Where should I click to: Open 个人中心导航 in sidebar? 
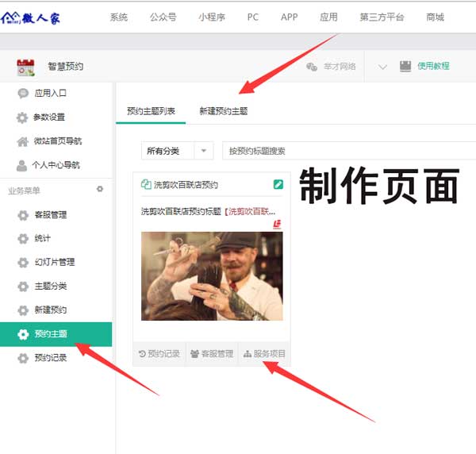pos(56,165)
